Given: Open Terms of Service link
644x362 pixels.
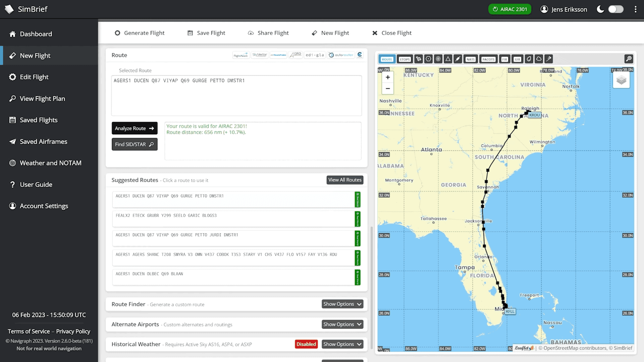Looking at the screenshot, I should (x=29, y=331).
